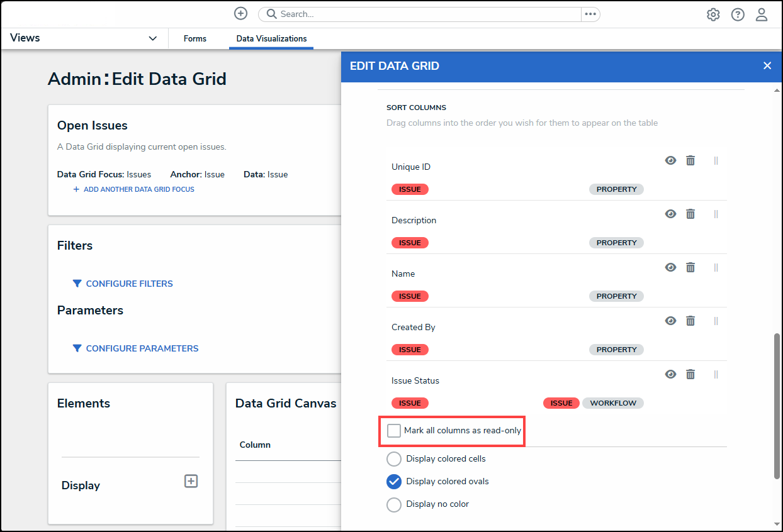The image size is (783, 532).
Task: Select the Data Visualizations tab
Action: tap(271, 38)
